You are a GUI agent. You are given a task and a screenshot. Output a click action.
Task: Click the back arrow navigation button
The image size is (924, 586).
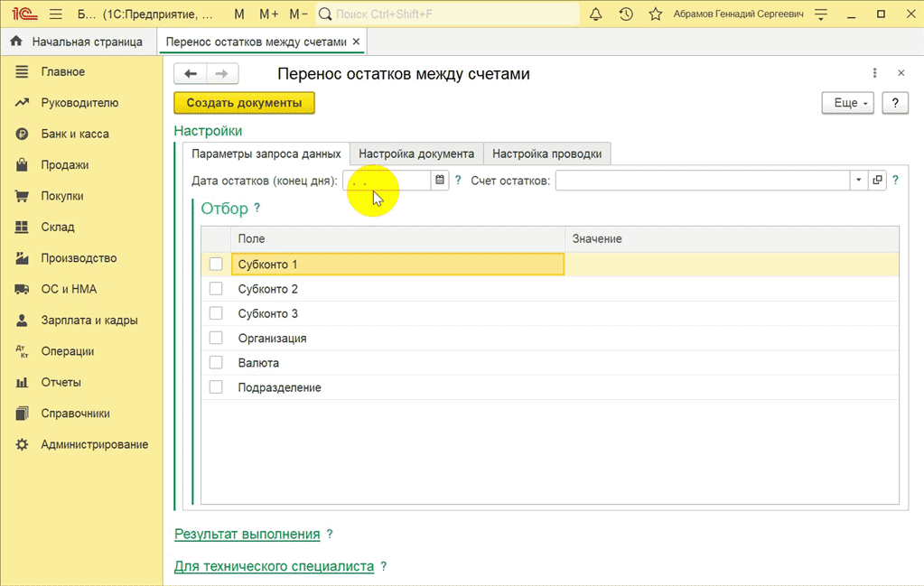pyautogui.click(x=190, y=74)
